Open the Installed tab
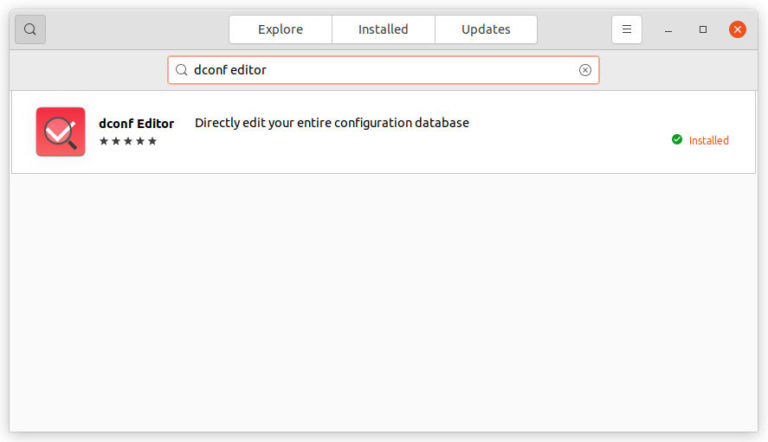This screenshot has height=442, width=768. point(383,29)
